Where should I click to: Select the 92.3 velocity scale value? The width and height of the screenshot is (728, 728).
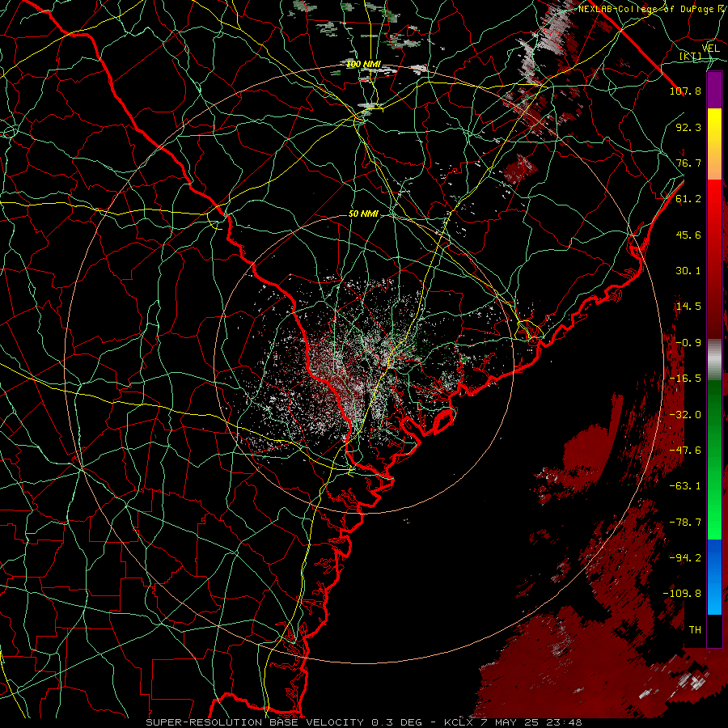pos(688,127)
